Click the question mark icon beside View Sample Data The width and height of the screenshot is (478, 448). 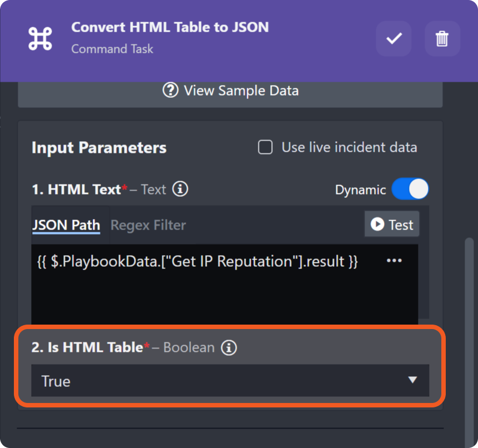[171, 90]
